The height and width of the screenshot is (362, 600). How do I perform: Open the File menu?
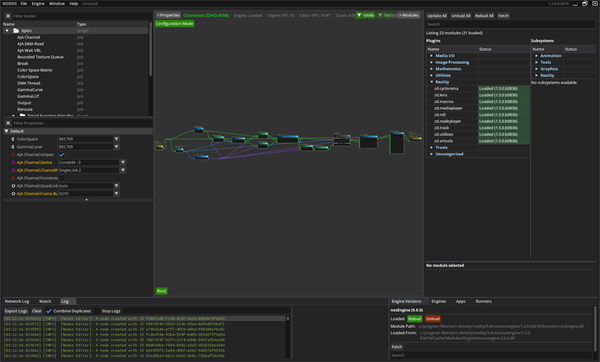[24, 3]
